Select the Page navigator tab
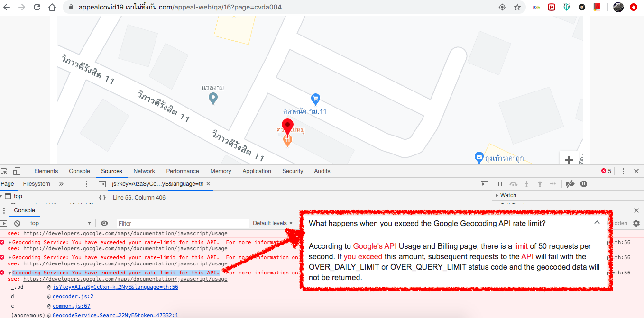 7,184
